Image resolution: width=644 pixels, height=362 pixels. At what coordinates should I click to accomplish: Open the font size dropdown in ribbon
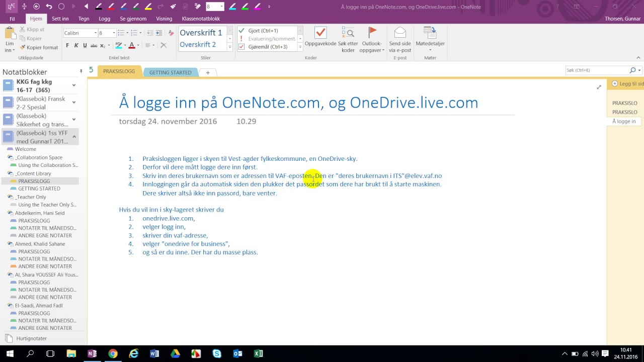coord(114,33)
